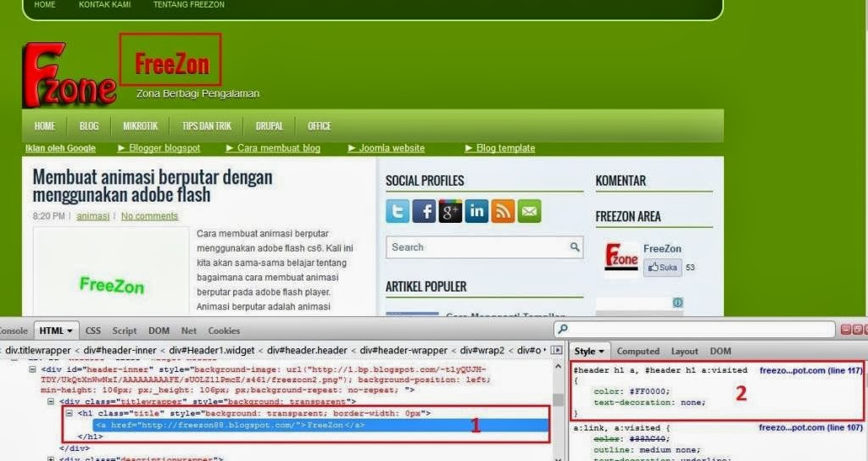
Task: Open the RSS feed icon
Action: pos(503,211)
